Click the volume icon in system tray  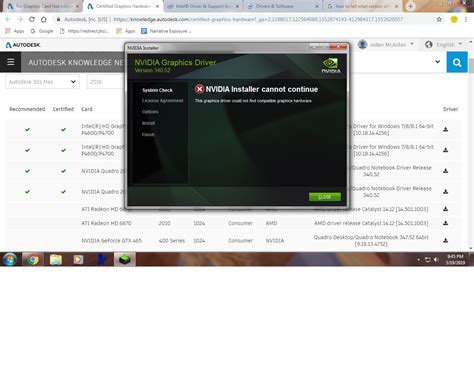(436, 260)
